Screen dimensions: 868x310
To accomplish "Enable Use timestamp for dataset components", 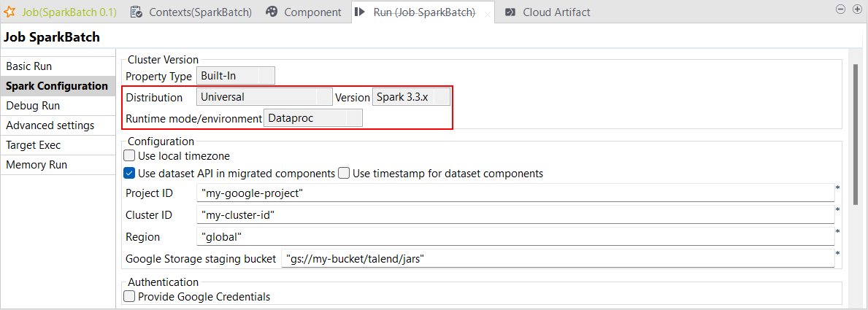I will [344, 174].
